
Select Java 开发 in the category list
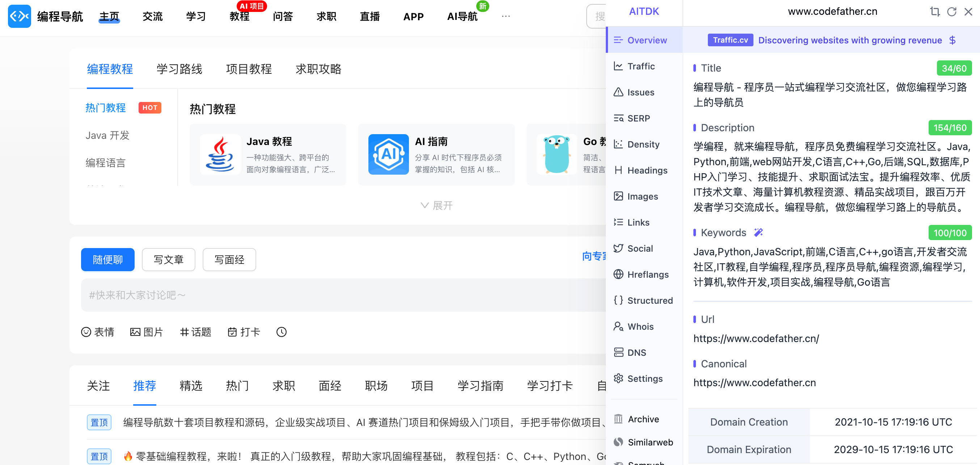click(107, 135)
